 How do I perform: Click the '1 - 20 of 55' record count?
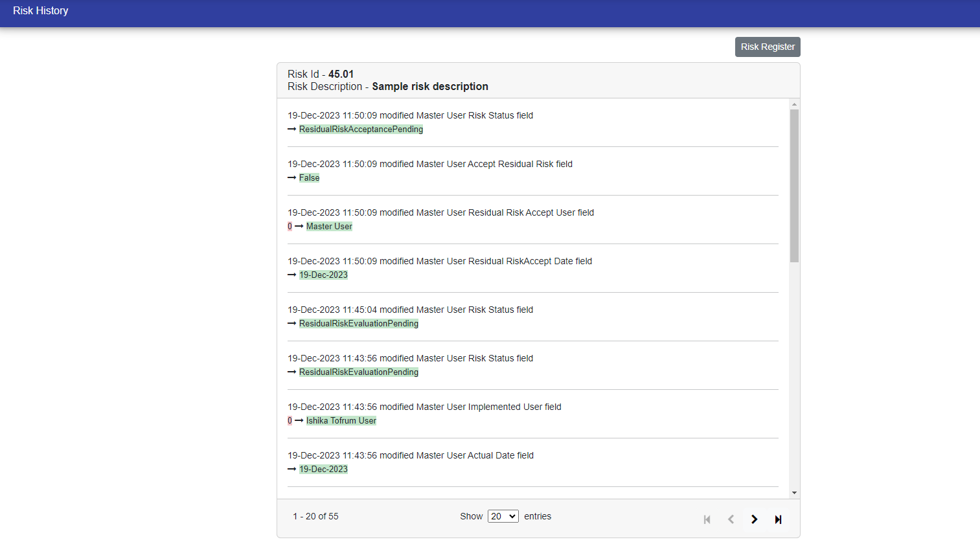pos(315,516)
